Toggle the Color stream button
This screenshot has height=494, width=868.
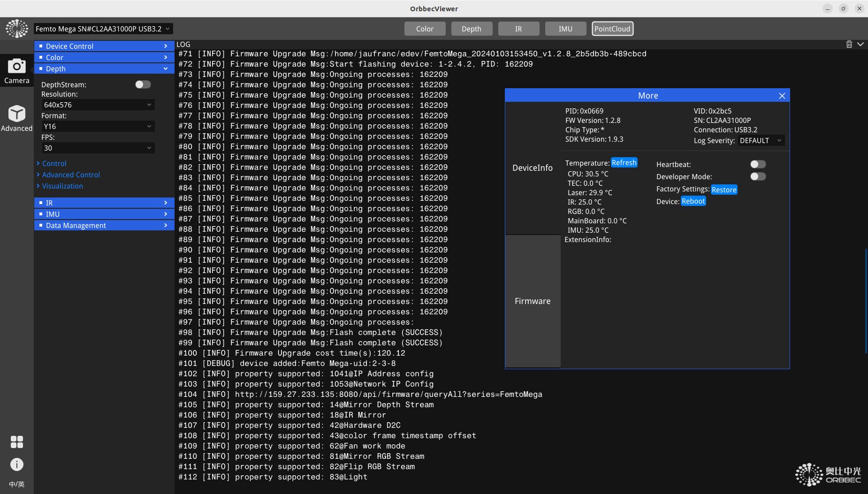425,29
